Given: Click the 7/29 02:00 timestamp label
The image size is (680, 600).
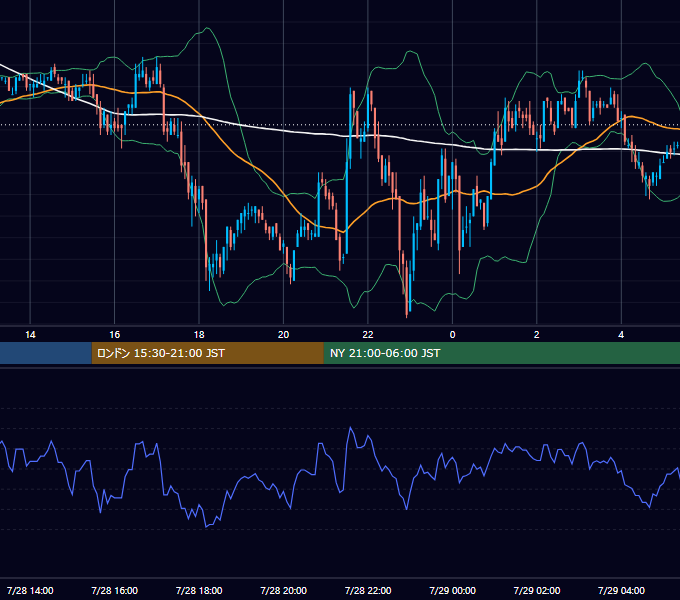Looking at the screenshot, I should [537, 590].
